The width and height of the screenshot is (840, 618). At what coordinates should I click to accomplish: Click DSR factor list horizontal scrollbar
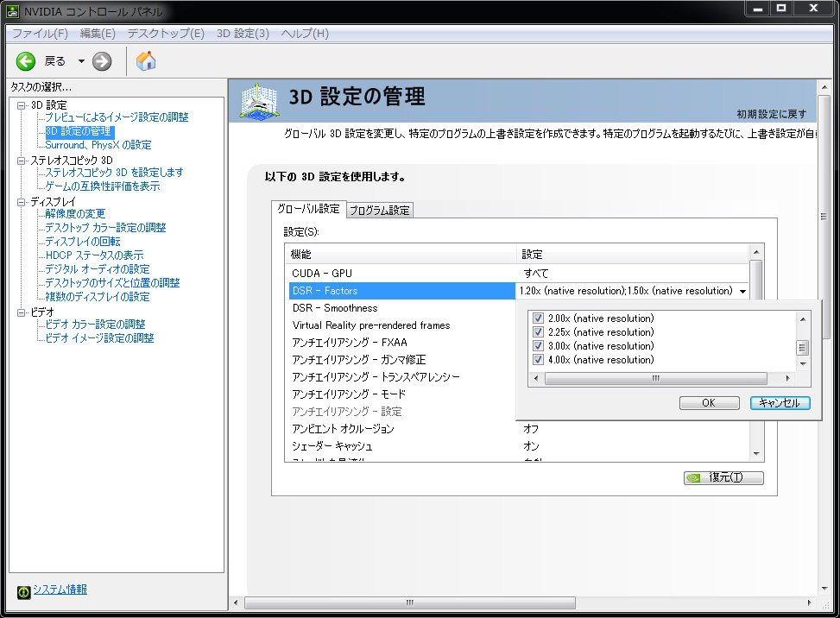[x=656, y=379]
